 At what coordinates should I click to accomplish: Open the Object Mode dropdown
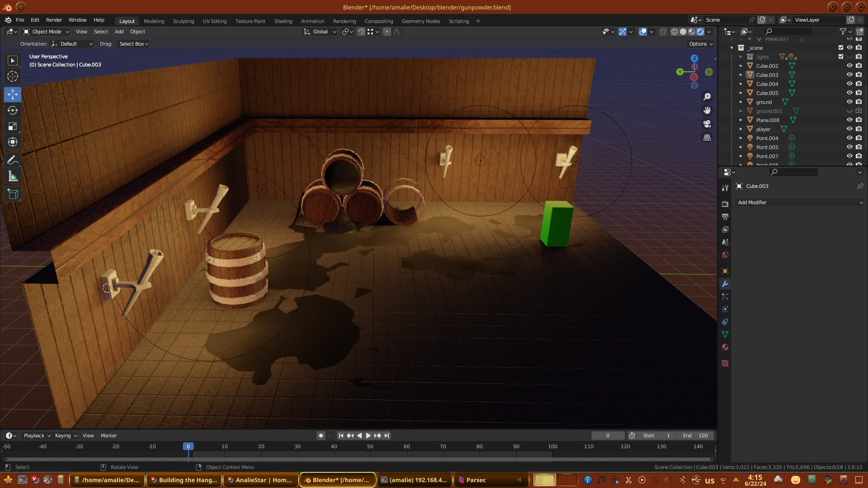click(x=46, y=32)
